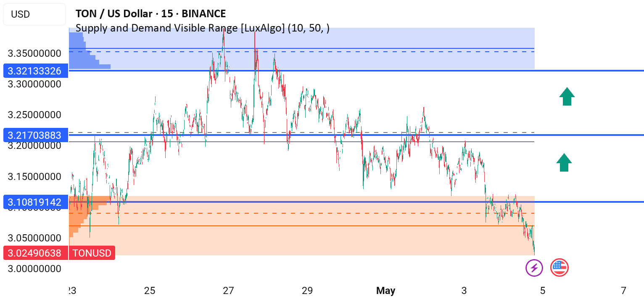Click the May label on time axis
The image size is (644, 302).
pos(386,291)
